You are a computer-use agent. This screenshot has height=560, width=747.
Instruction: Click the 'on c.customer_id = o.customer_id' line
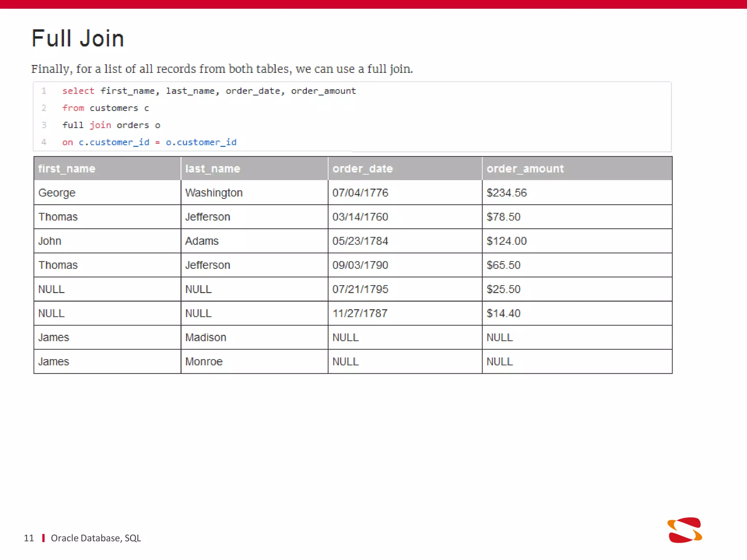point(149,142)
